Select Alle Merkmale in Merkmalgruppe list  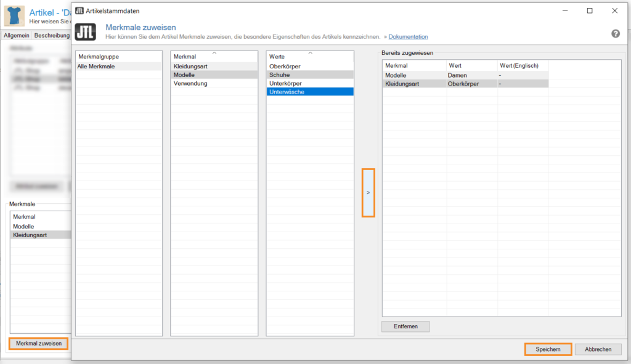97,66
